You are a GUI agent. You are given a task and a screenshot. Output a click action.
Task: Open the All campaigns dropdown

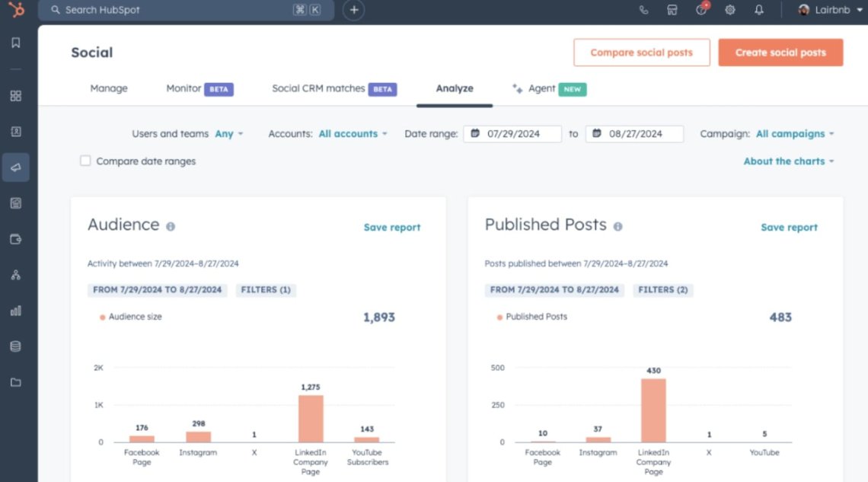(795, 133)
